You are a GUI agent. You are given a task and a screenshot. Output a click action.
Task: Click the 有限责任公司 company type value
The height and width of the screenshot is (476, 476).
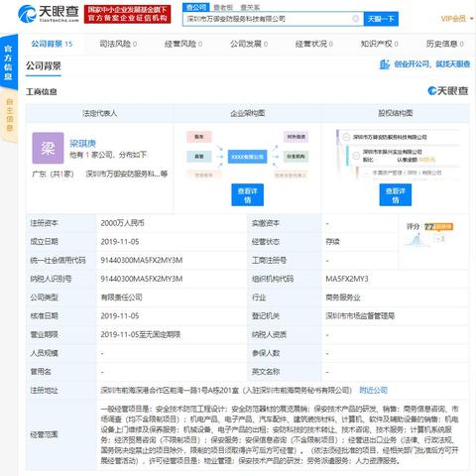(121, 297)
